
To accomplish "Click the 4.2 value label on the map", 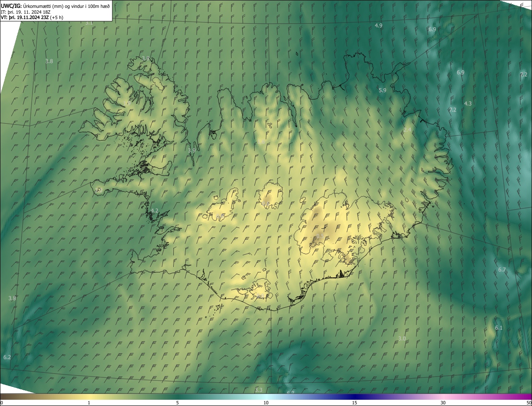I will pos(155,211).
